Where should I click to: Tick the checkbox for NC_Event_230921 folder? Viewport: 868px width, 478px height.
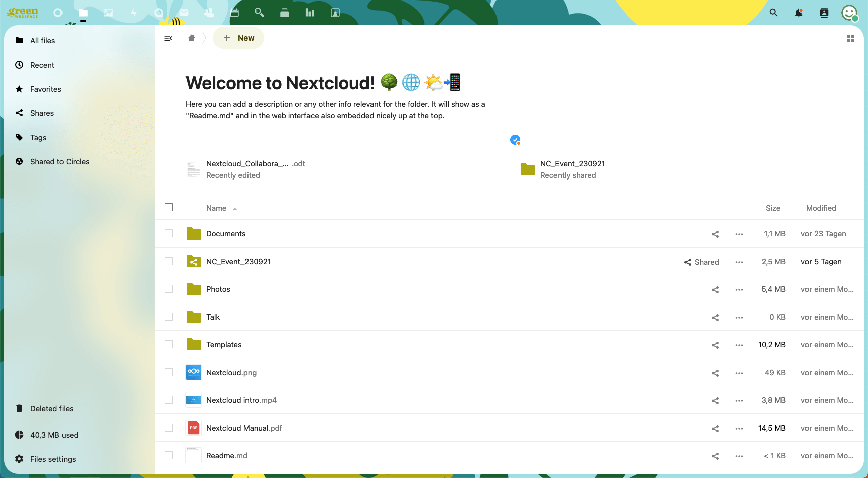pos(169,261)
